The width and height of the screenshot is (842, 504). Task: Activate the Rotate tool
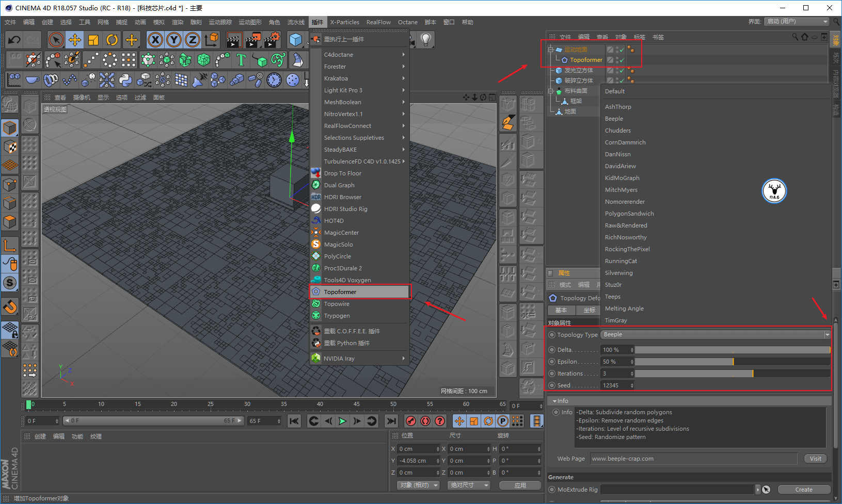pyautogui.click(x=112, y=40)
